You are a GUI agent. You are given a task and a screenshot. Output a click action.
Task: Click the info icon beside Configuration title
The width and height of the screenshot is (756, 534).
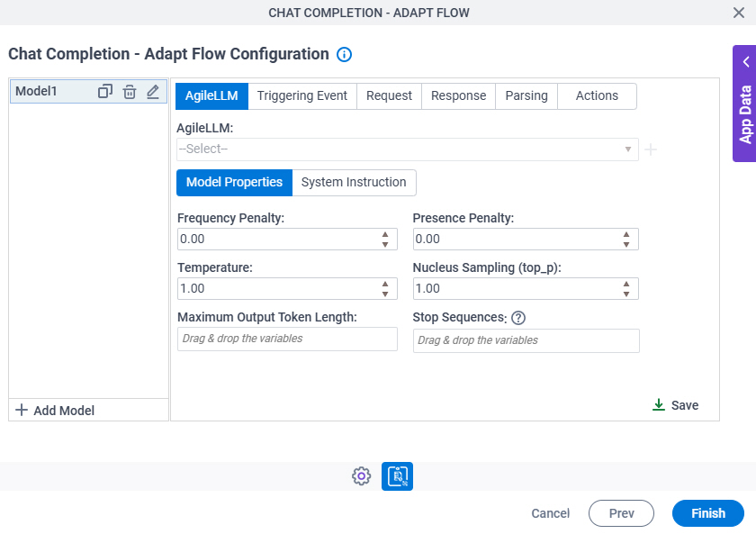coord(344,55)
